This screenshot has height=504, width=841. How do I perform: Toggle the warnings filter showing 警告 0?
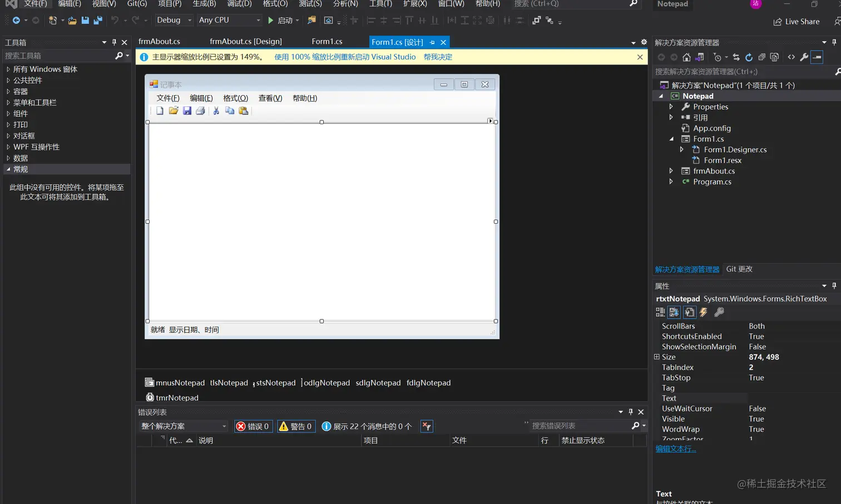tap(296, 426)
